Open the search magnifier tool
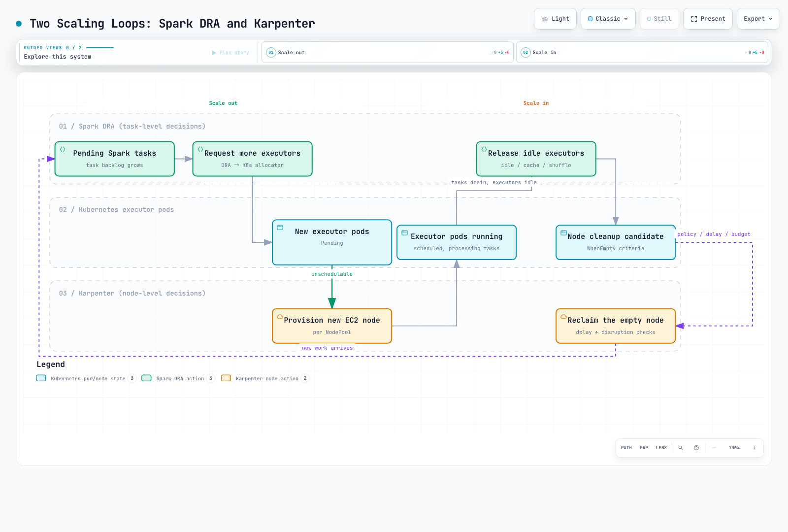The width and height of the screenshot is (788, 532). (681, 448)
